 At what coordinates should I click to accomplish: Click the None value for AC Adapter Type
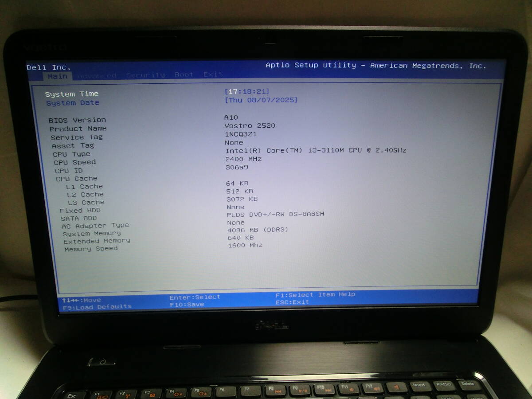pos(236,223)
